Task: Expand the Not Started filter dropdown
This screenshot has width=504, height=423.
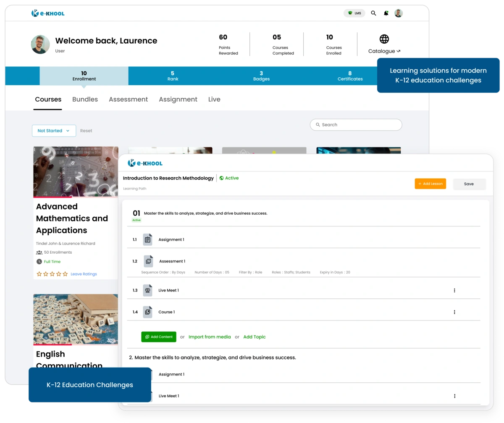Action: [x=54, y=131]
